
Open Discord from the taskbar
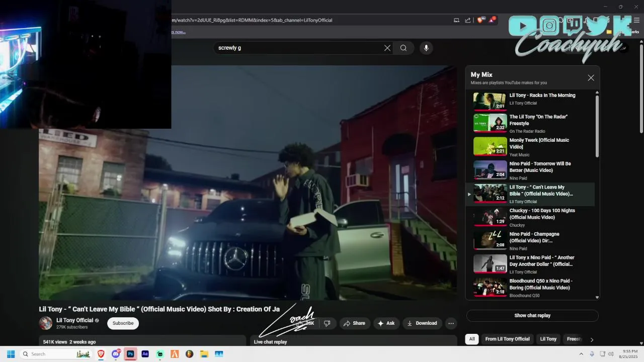116,354
